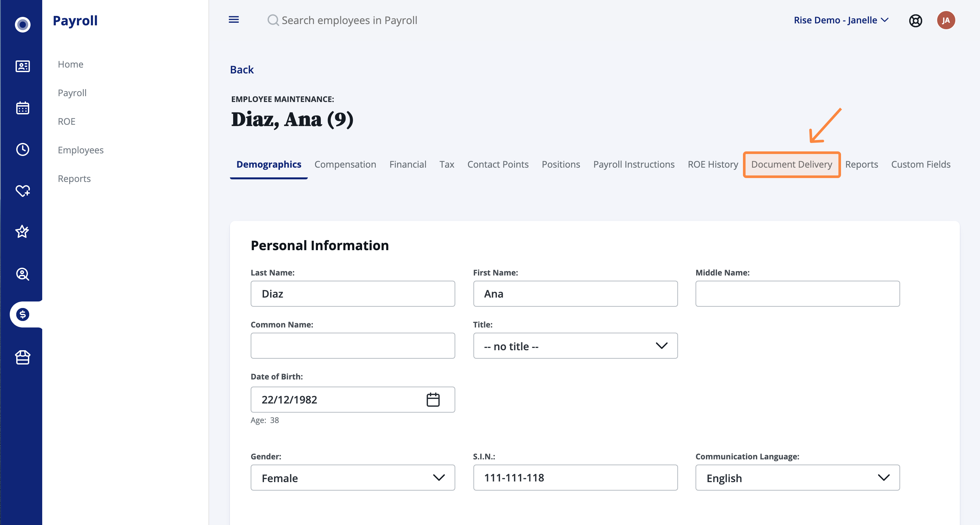
Task: Switch to the Financial tab
Action: [x=408, y=164]
